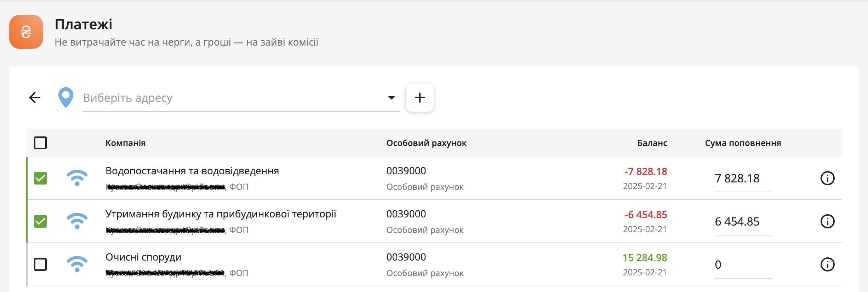Click the Баланс column header

[652, 143]
